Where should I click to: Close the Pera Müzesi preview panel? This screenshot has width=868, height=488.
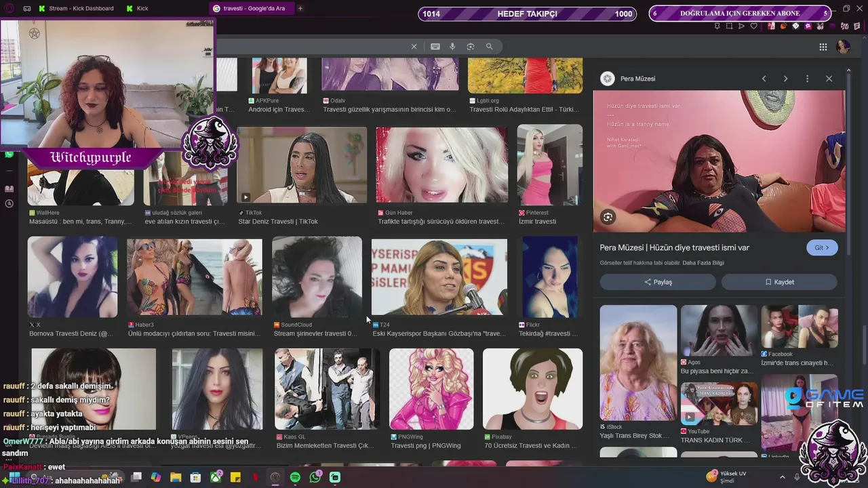tap(829, 79)
